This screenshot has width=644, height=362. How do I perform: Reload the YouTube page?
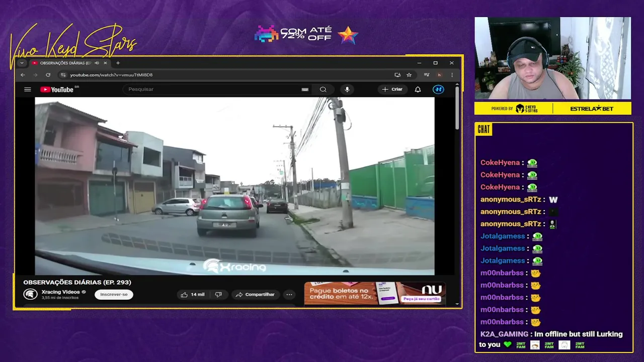[48, 75]
